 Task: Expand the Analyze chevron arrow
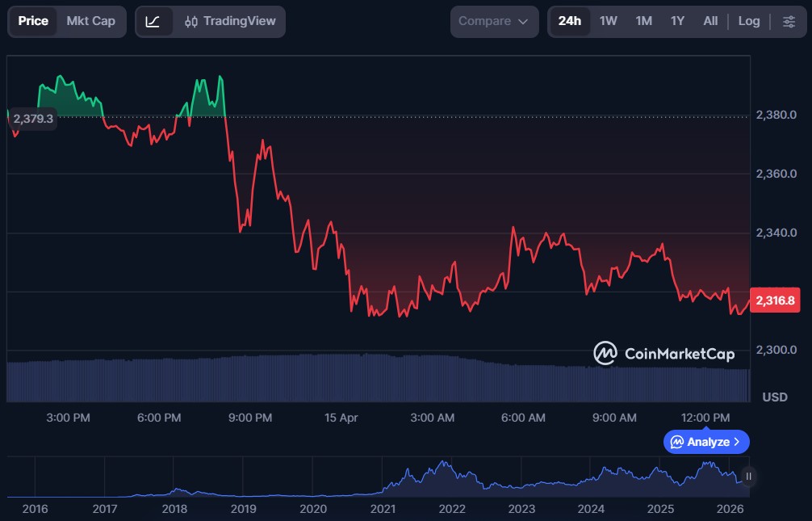coord(736,442)
